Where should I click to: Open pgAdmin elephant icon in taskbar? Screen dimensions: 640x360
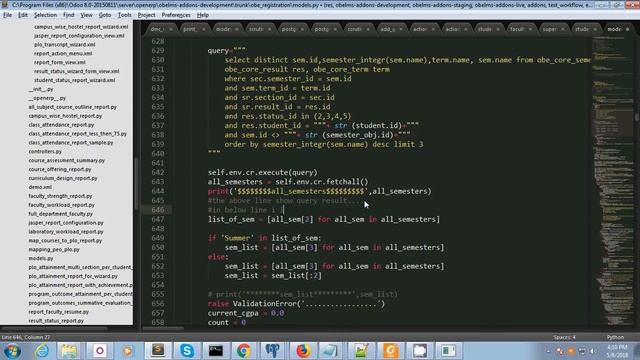coord(273,351)
